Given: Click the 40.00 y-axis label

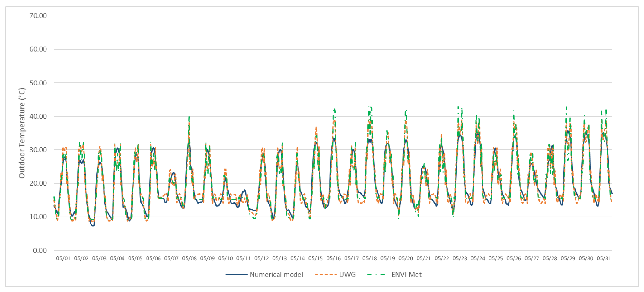Looking at the screenshot, I should click(38, 116).
